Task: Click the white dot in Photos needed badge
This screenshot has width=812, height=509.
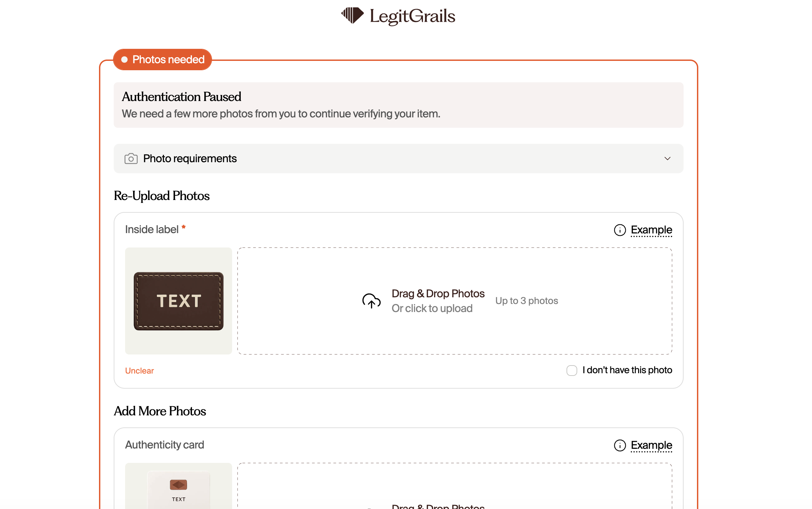Action: coord(124,60)
